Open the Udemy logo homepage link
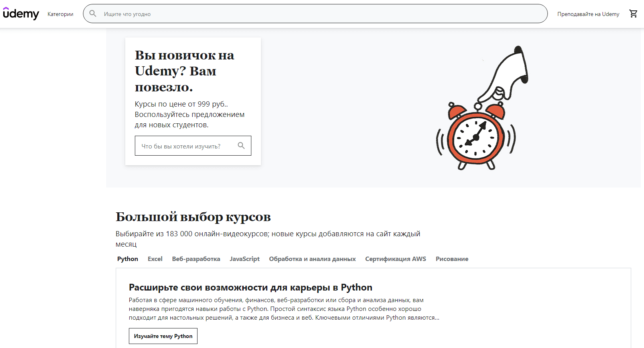644x348 pixels. pos(21,14)
